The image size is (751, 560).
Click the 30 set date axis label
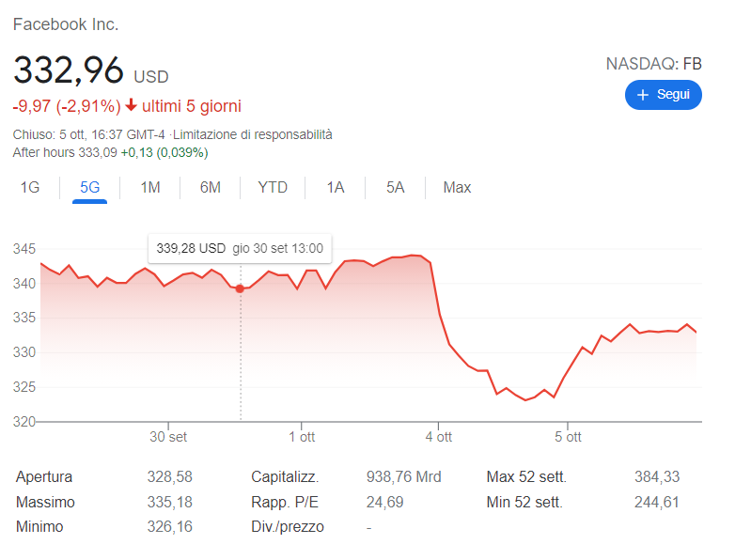point(168,437)
